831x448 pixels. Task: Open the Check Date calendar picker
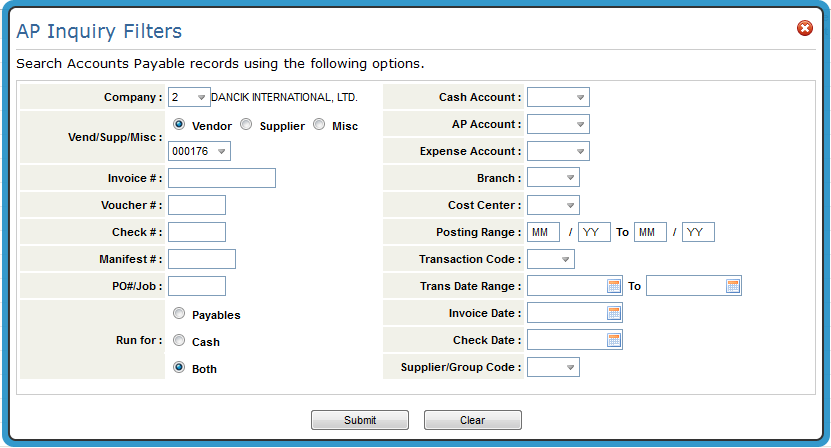[614, 340]
